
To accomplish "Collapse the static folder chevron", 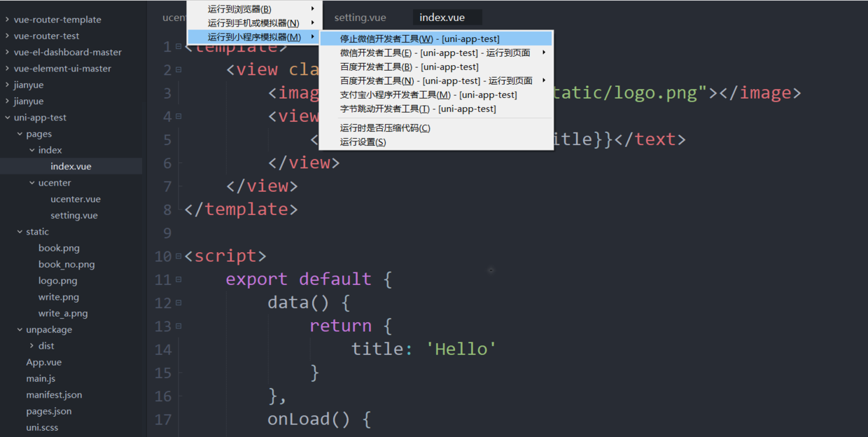I will (x=20, y=232).
